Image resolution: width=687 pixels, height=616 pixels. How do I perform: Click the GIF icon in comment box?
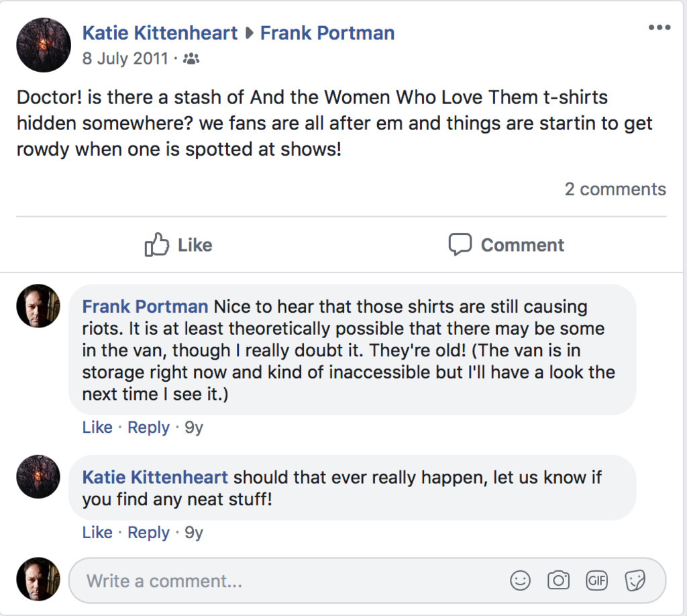(x=596, y=580)
